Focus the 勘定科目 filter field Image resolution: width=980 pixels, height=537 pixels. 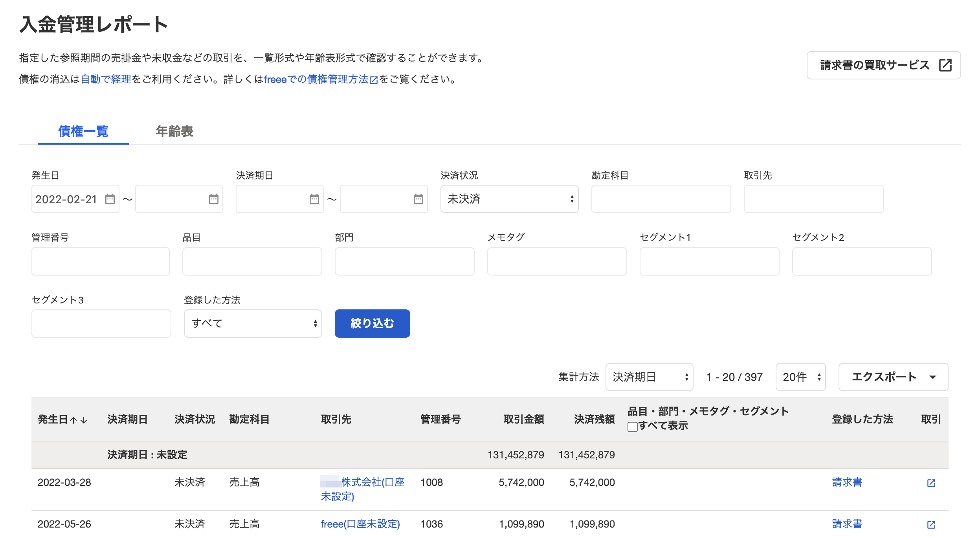click(x=661, y=199)
